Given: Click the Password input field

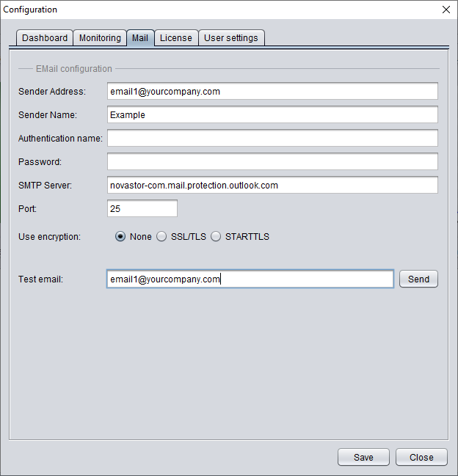Looking at the screenshot, I should tap(272, 161).
